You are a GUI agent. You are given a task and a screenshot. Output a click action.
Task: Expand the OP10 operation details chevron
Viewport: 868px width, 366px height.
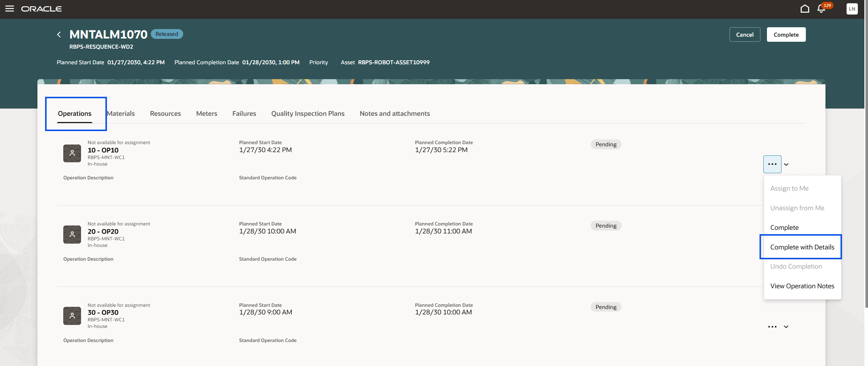pos(786,164)
